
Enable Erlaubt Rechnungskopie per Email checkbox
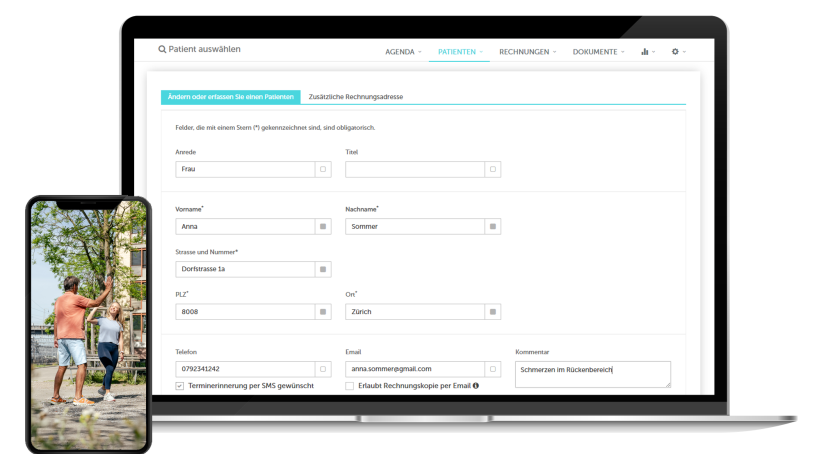[350, 385]
